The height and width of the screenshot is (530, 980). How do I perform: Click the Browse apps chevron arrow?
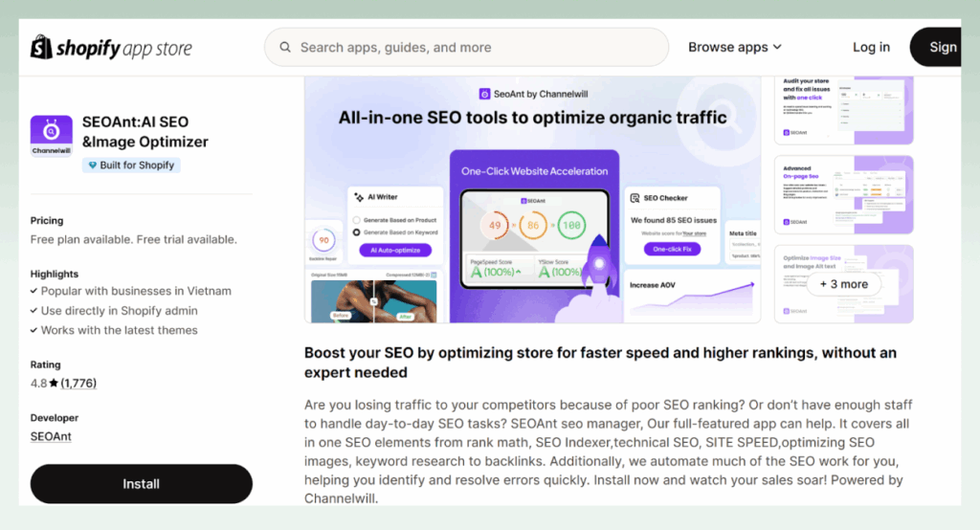(x=777, y=47)
